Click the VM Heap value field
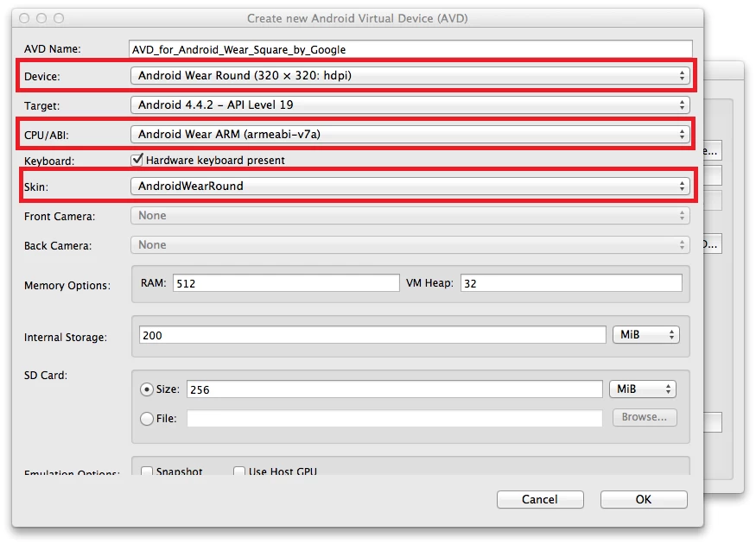The width and height of the screenshot is (756, 544). (x=571, y=283)
